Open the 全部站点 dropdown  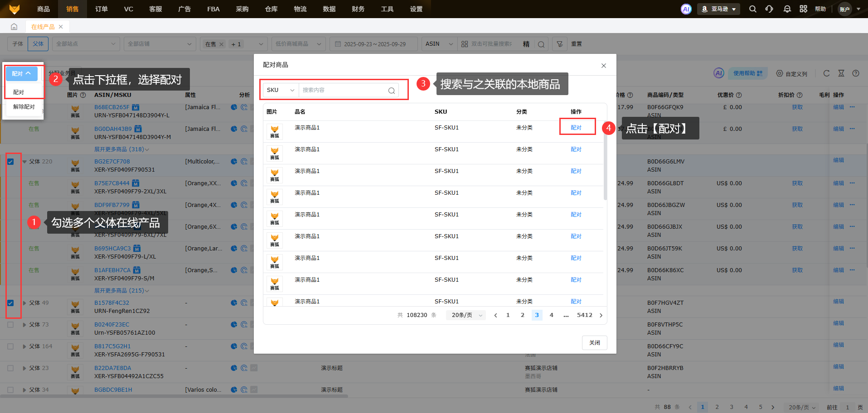(86, 44)
